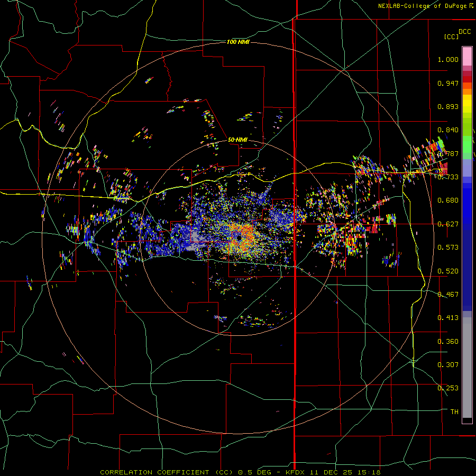This screenshot has height=476, width=476.
Task: Click the 0.467 legend value
Action: pos(448,295)
